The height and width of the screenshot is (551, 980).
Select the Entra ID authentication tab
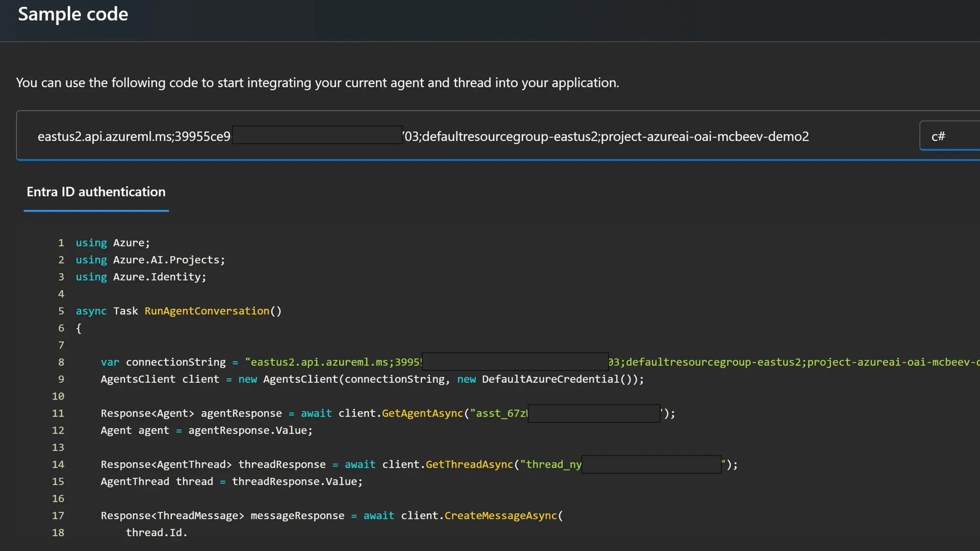point(96,192)
